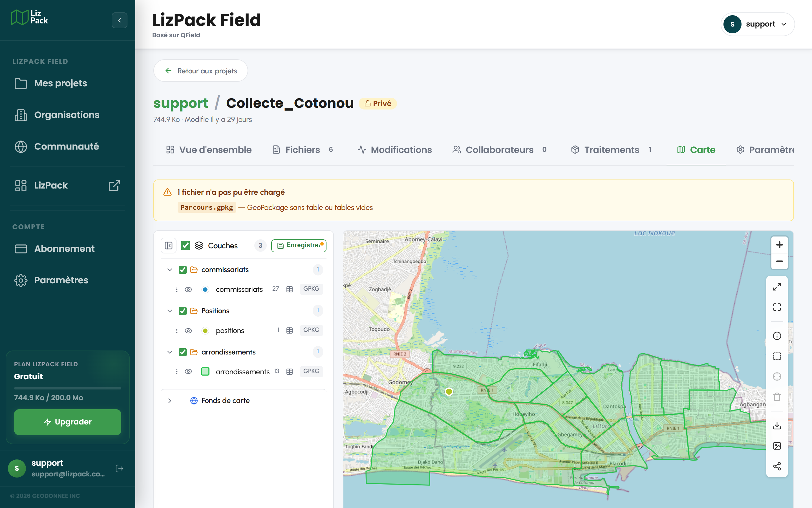812x508 pixels.
Task: Open account Paramètres in sidebar
Action: click(68, 280)
